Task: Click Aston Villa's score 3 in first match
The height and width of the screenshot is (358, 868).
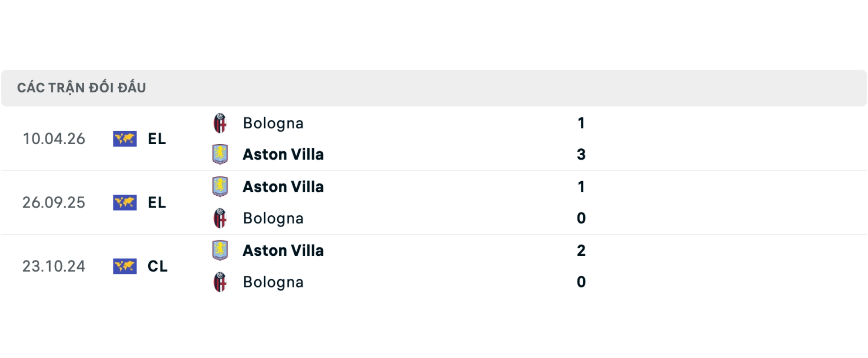Action: click(x=581, y=154)
